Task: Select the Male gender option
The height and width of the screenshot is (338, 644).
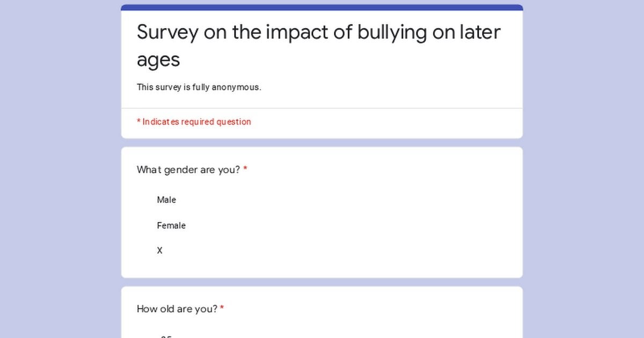Action: point(166,200)
